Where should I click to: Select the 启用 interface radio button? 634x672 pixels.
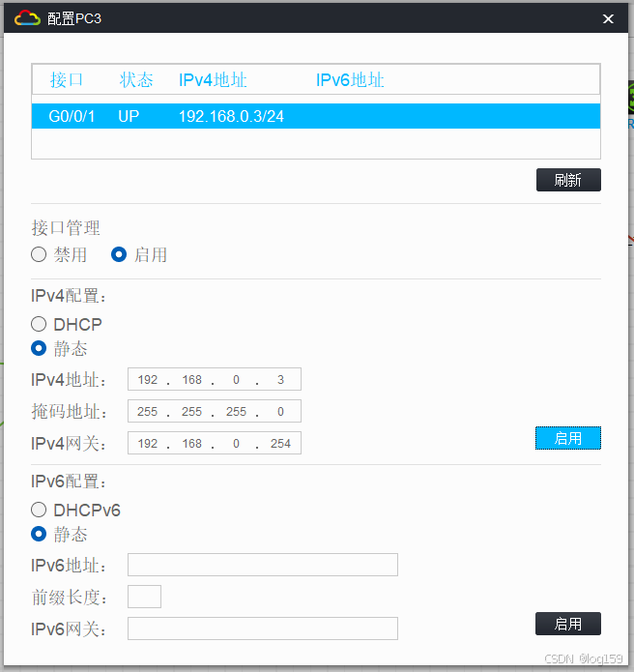119,254
